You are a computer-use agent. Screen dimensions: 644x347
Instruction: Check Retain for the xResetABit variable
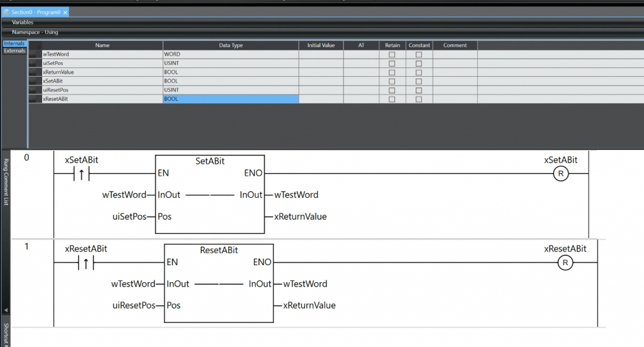(392, 99)
